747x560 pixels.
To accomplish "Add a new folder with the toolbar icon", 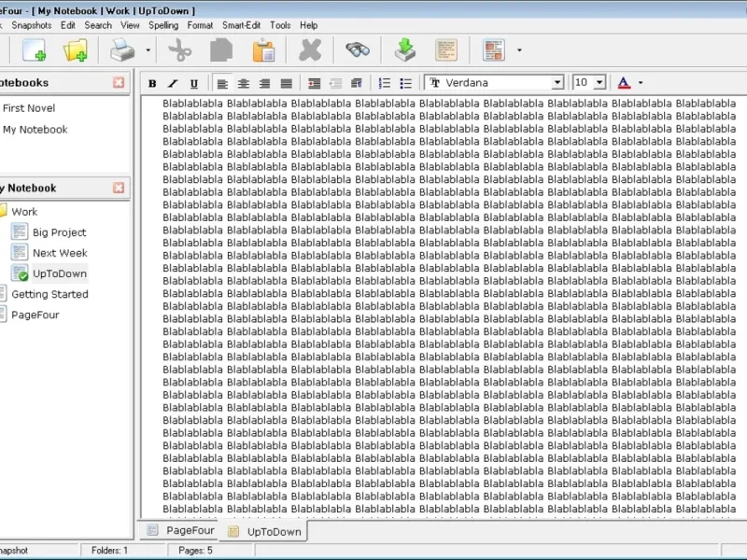I will pyautogui.click(x=76, y=50).
